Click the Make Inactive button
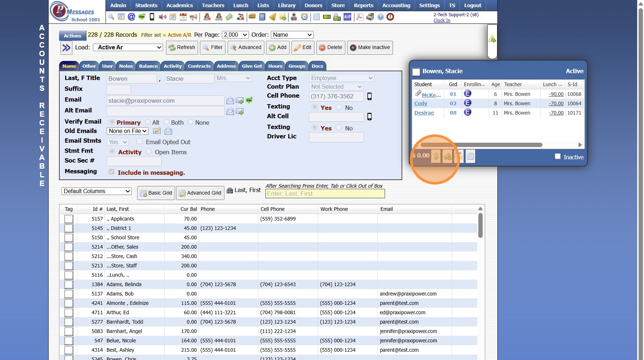This screenshot has height=360, width=644. [x=370, y=48]
